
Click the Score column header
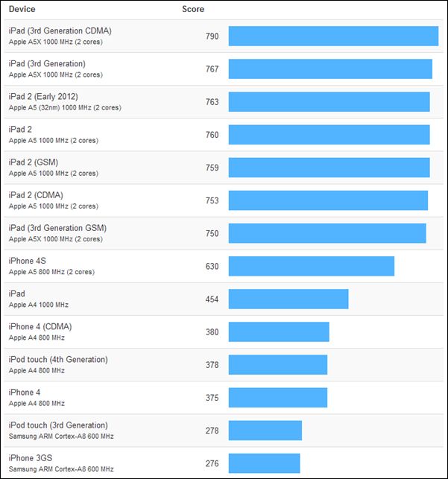coord(193,9)
